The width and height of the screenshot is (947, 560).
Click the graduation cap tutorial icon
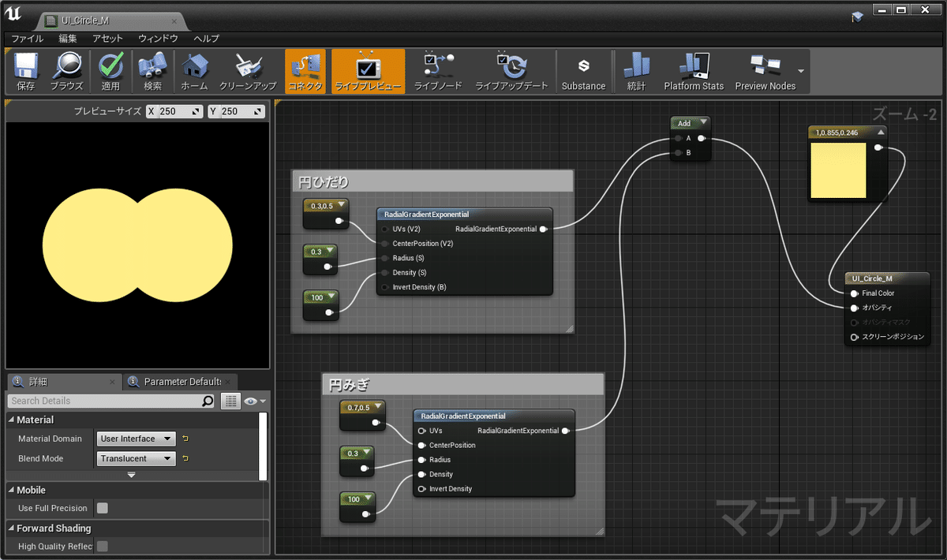tap(857, 16)
